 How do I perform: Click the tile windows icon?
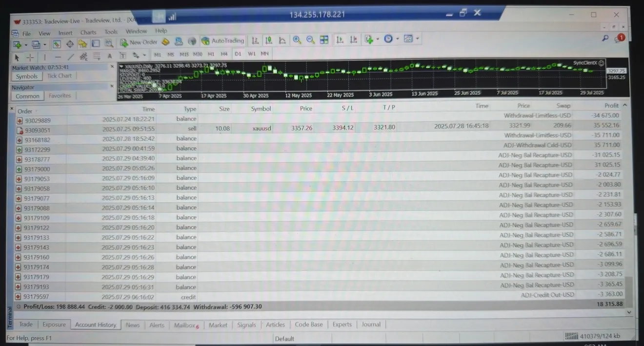click(324, 40)
